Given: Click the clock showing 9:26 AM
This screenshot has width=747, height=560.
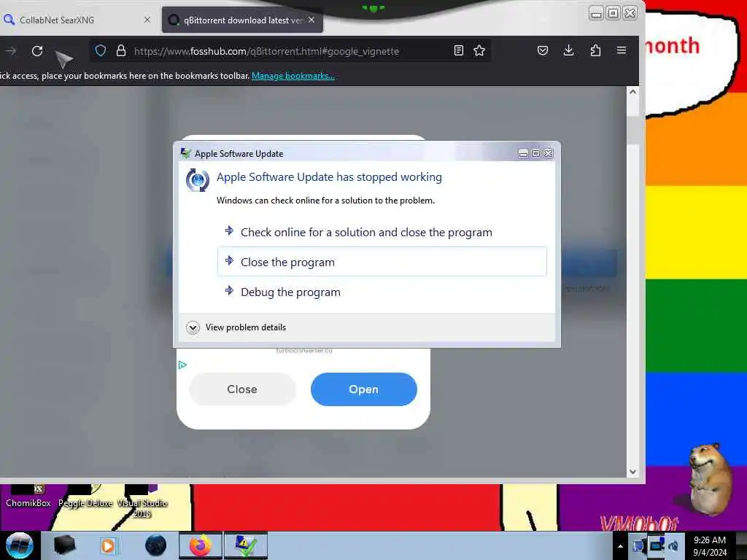Looking at the screenshot, I should pos(709,545).
